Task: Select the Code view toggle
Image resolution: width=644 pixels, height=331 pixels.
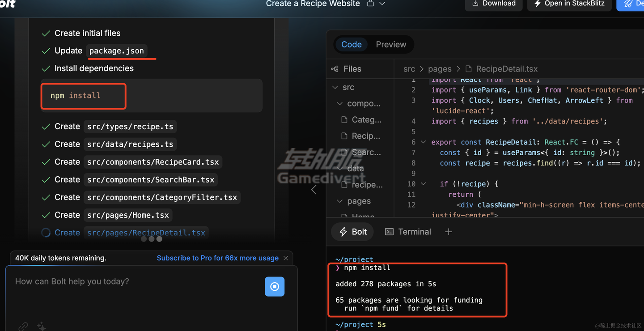Action: click(x=351, y=44)
